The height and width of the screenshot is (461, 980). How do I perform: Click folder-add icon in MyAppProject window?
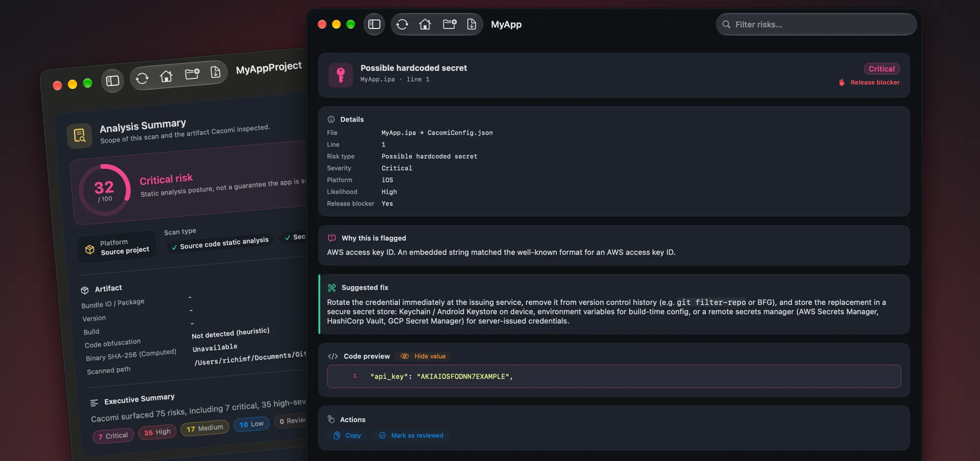pos(192,74)
